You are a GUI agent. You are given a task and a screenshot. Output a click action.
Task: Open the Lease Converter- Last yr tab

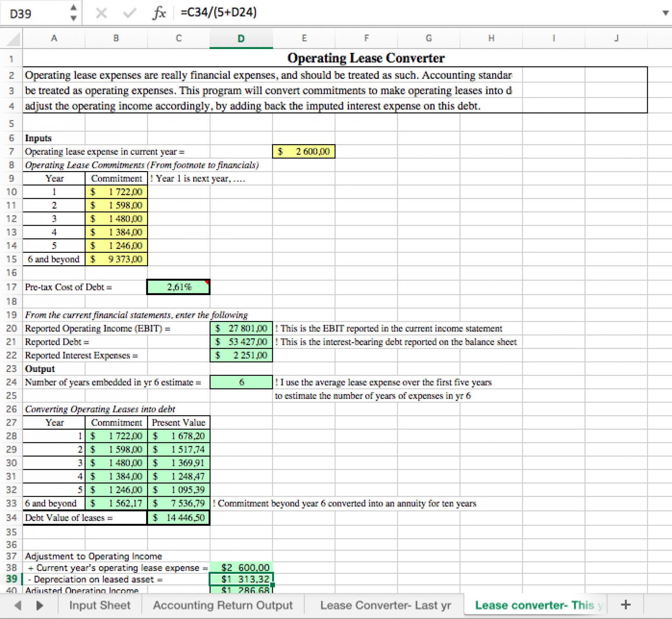(x=386, y=605)
